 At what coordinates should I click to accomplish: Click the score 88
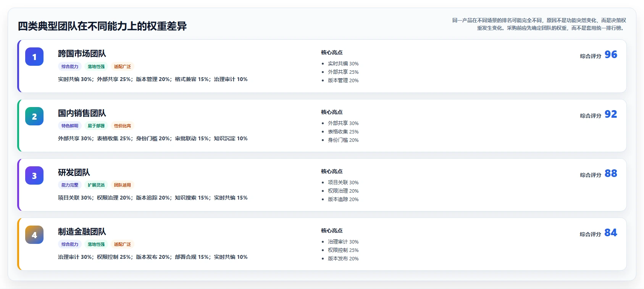coord(611,174)
